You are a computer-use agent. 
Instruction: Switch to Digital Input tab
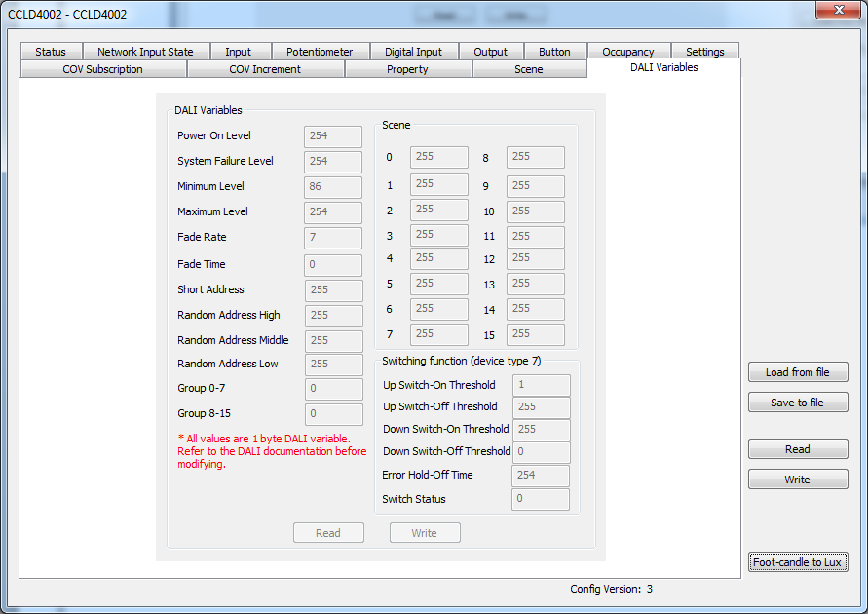[x=413, y=52]
